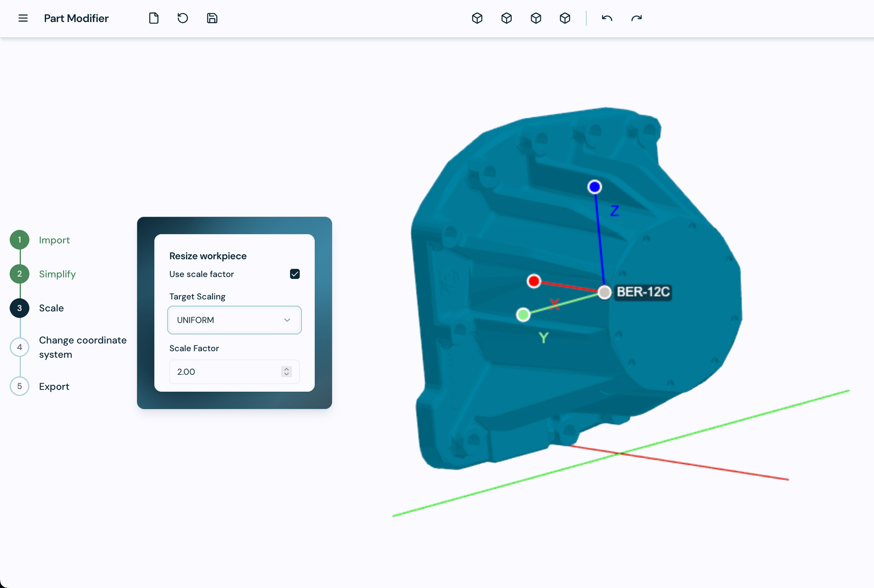Click the new file icon

pos(154,18)
